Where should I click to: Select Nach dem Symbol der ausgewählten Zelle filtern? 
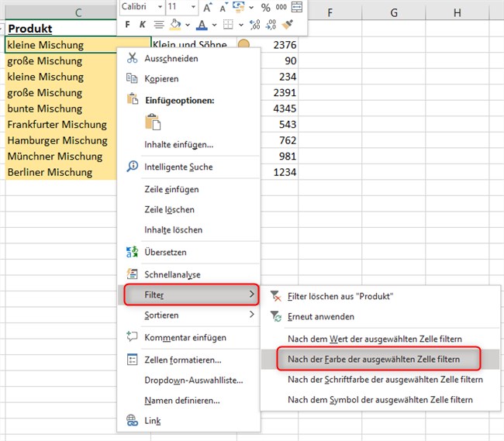[380, 400]
